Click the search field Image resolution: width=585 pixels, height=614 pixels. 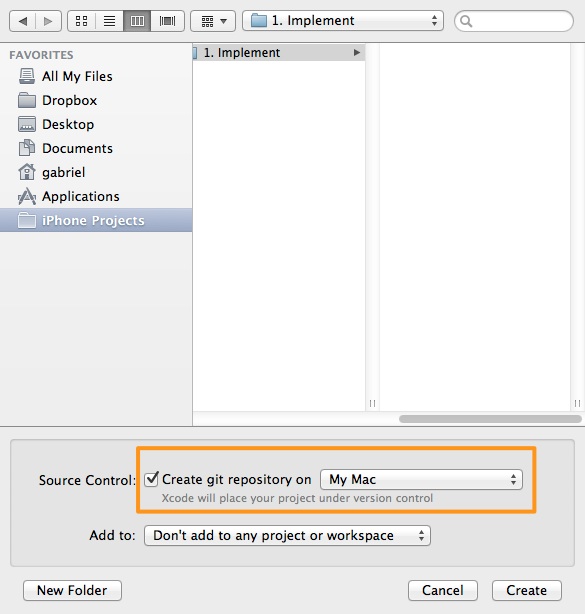514,21
